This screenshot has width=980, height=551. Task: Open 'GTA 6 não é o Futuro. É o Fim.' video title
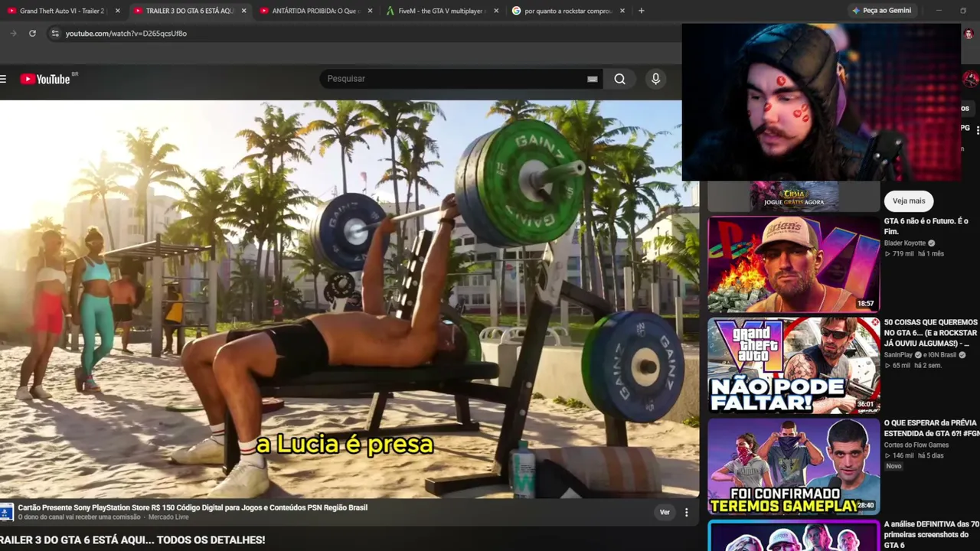click(x=926, y=227)
